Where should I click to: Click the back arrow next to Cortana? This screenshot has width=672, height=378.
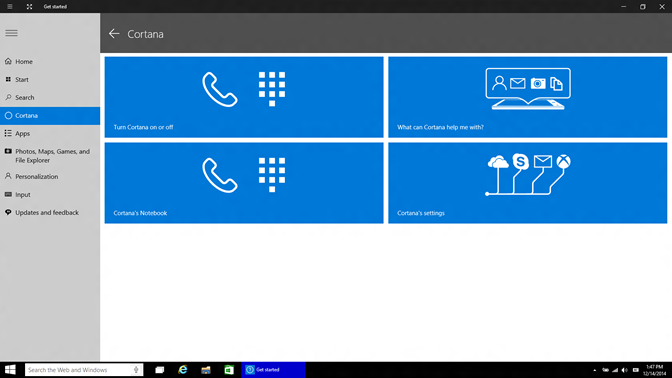point(114,33)
